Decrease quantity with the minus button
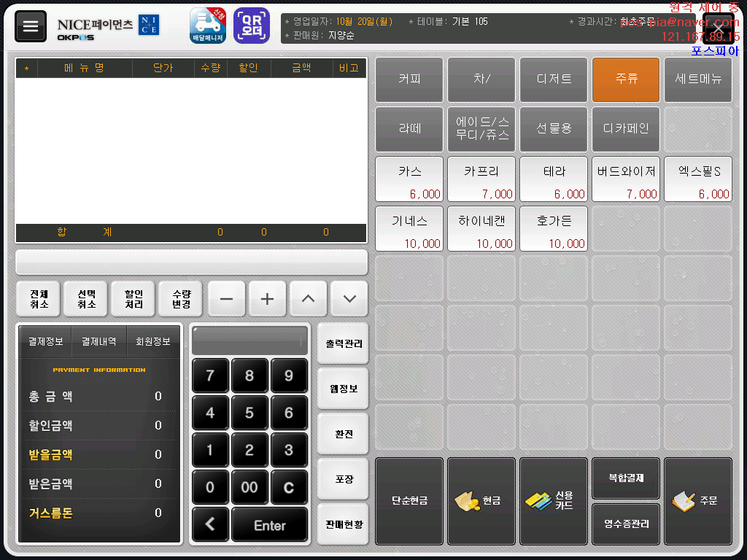 click(x=227, y=299)
